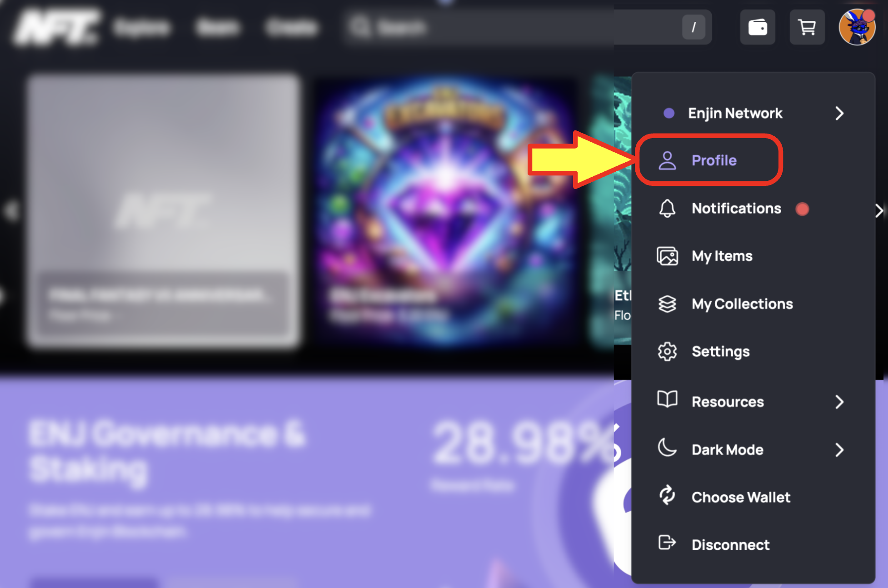Image resolution: width=888 pixels, height=588 pixels.
Task: Click the next carousel arrow at right edge
Action: pos(879,211)
